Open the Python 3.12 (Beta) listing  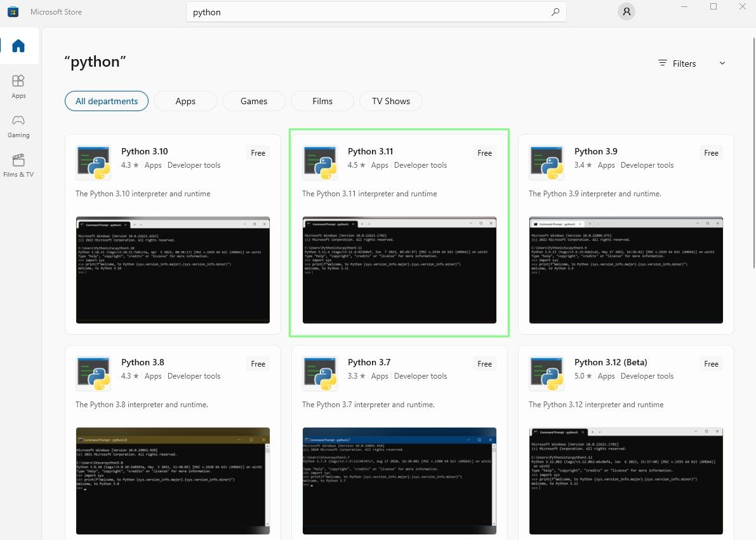point(611,362)
